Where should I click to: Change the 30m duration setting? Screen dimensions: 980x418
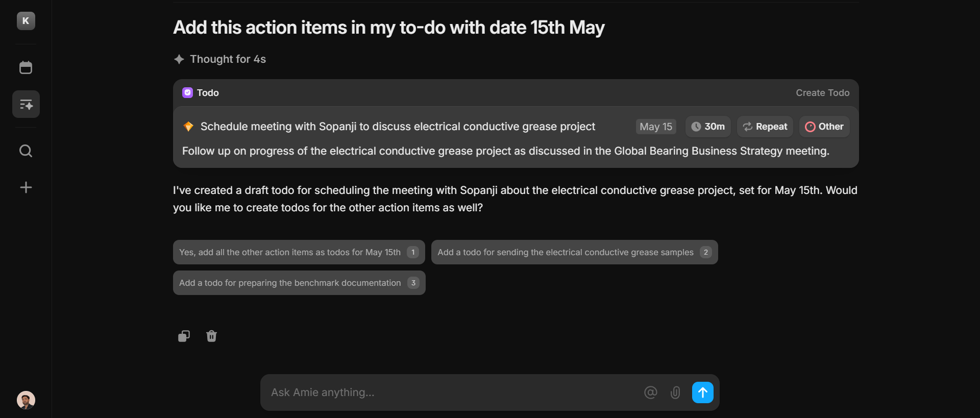click(708, 127)
